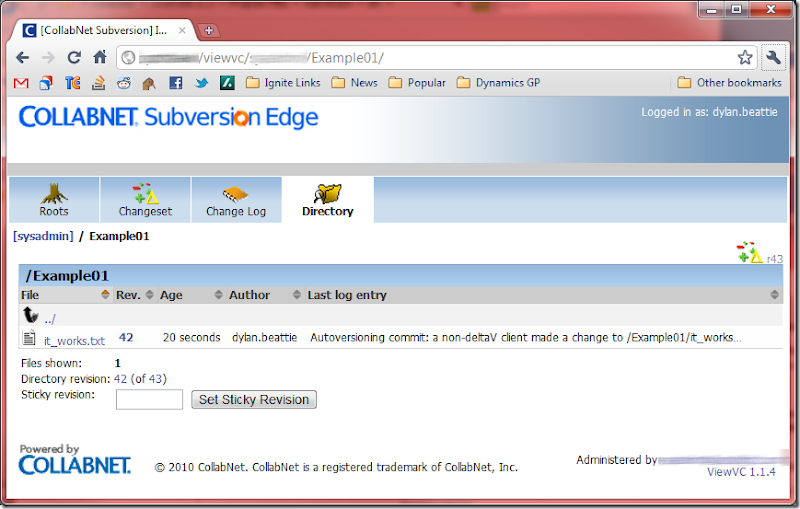Click the latest revision 43 link
Image resolution: width=800 pixels, height=509 pixels.
point(155,379)
